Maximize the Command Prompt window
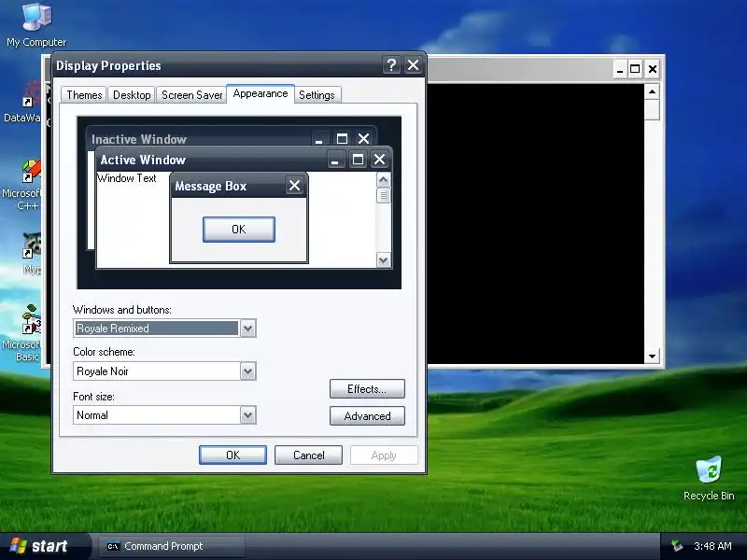Screen dimensions: 747x560 pyautogui.click(x=635, y=69)
